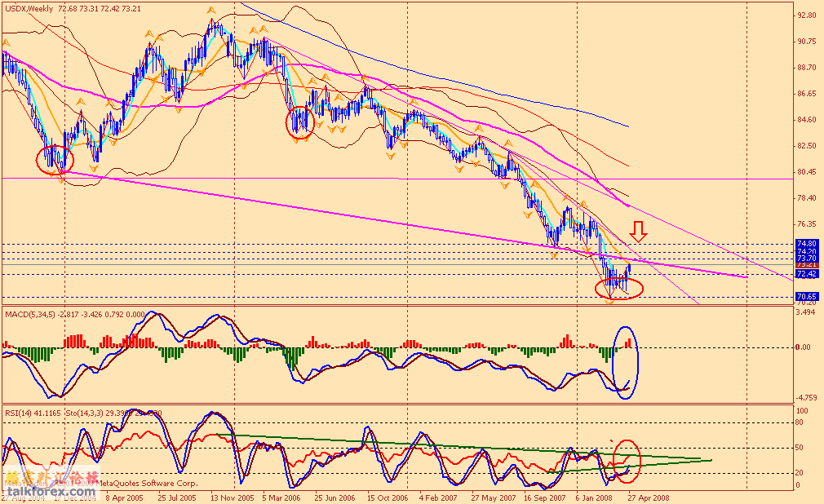Viewport: 824px width, 504px height.
Task: Select the 100 level on RSI scale
Action: coord(803,411)
